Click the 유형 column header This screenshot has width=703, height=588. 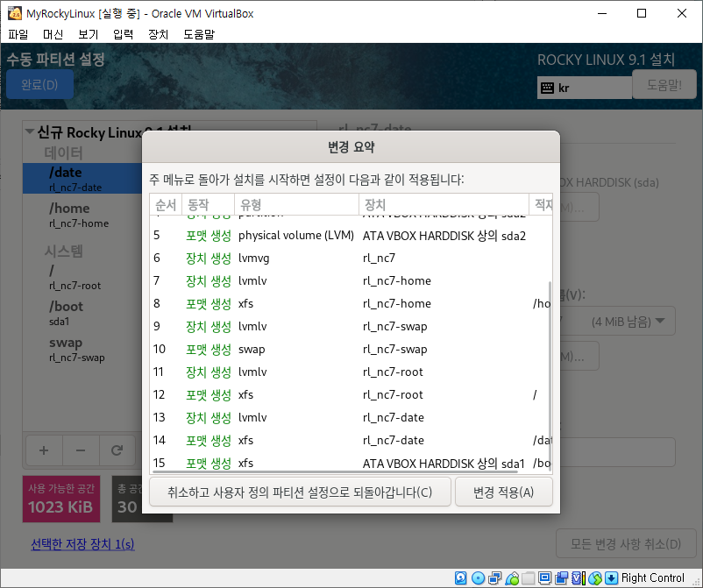click(297, 205)
